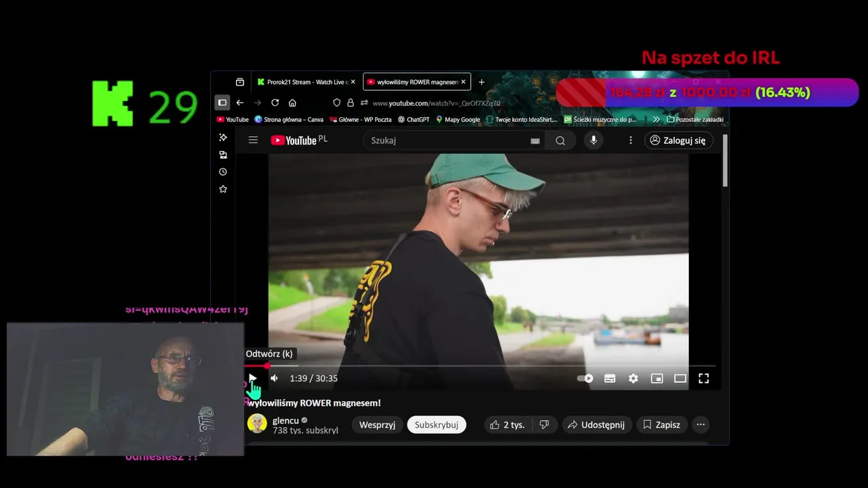
Task: Open the player settings gear
Action: point(633,378)
